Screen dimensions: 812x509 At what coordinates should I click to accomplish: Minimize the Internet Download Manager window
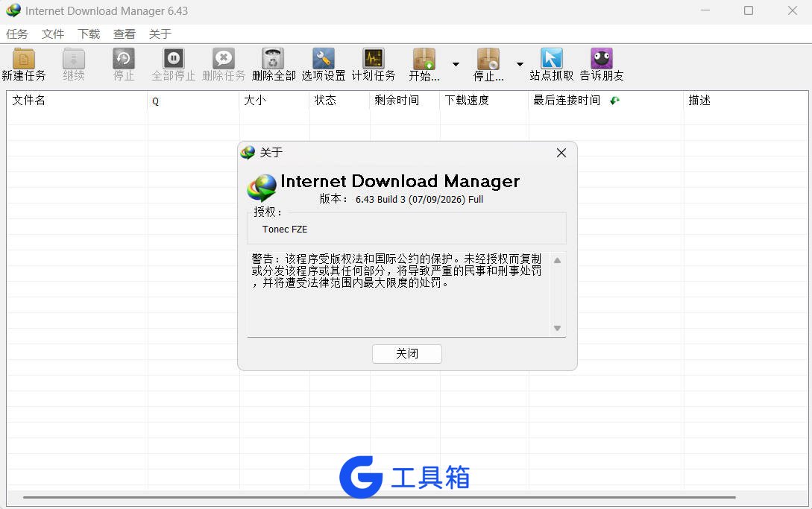(x=705, y=10)
